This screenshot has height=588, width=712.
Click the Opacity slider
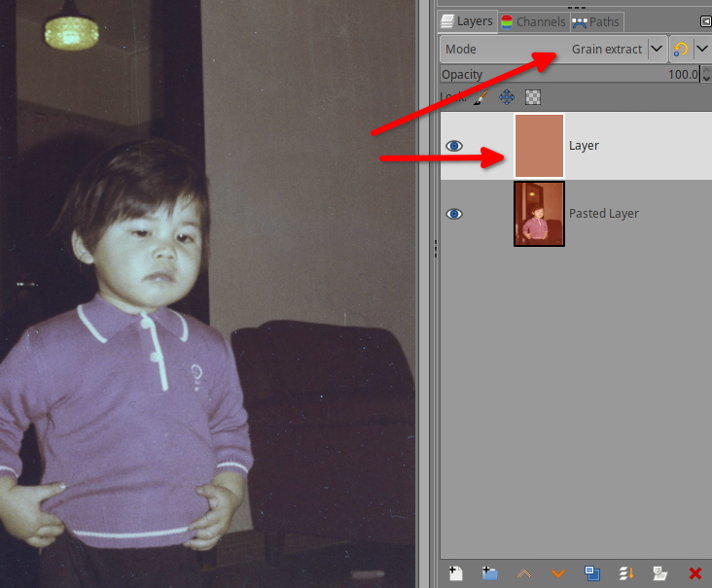(x=570, y=74)
